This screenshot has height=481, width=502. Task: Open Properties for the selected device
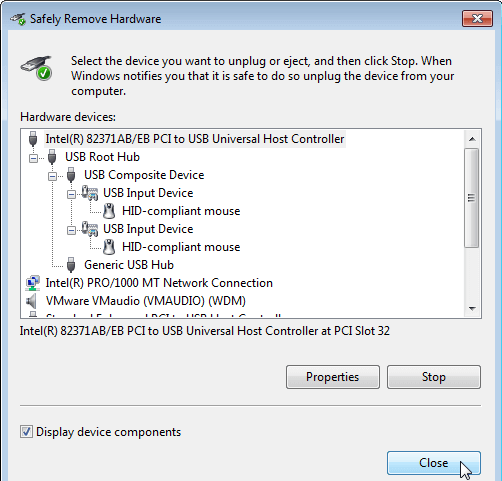coord(333,377)
